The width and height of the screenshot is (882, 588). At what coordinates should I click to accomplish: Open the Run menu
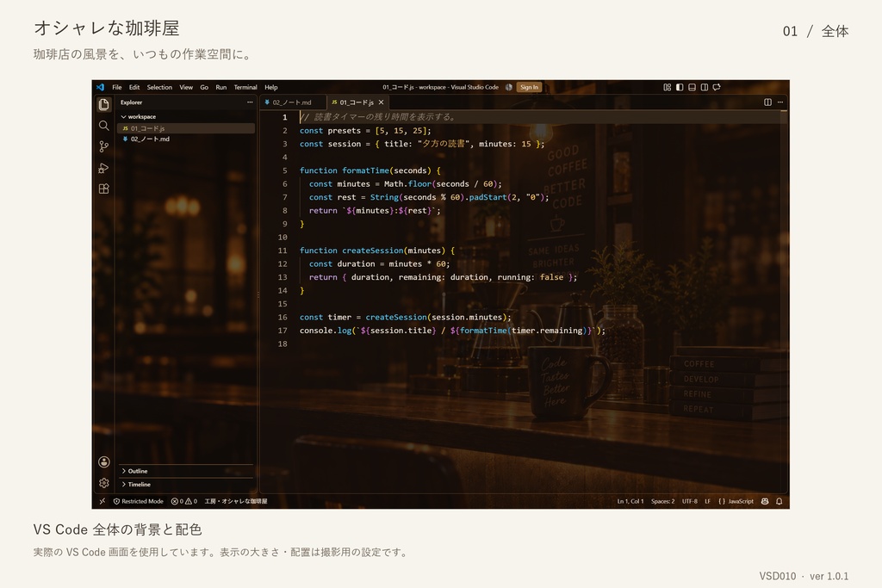click(x=221, y=87)
